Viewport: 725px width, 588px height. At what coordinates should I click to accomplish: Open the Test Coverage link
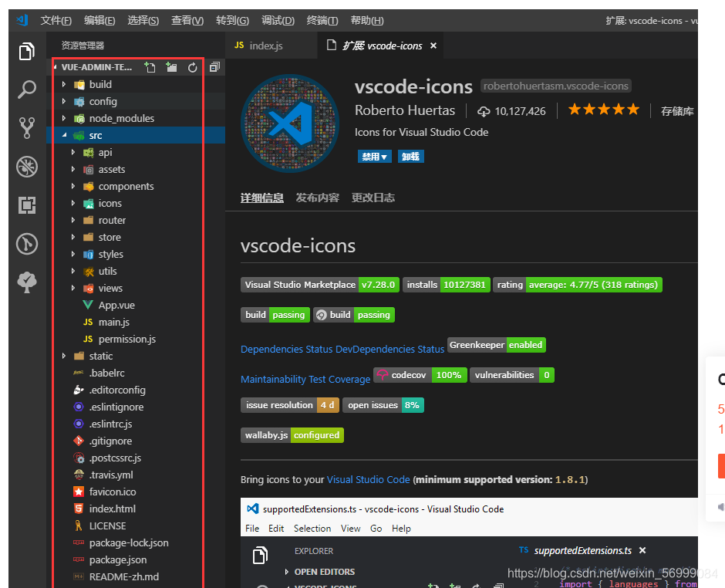[x=339, y=380]
